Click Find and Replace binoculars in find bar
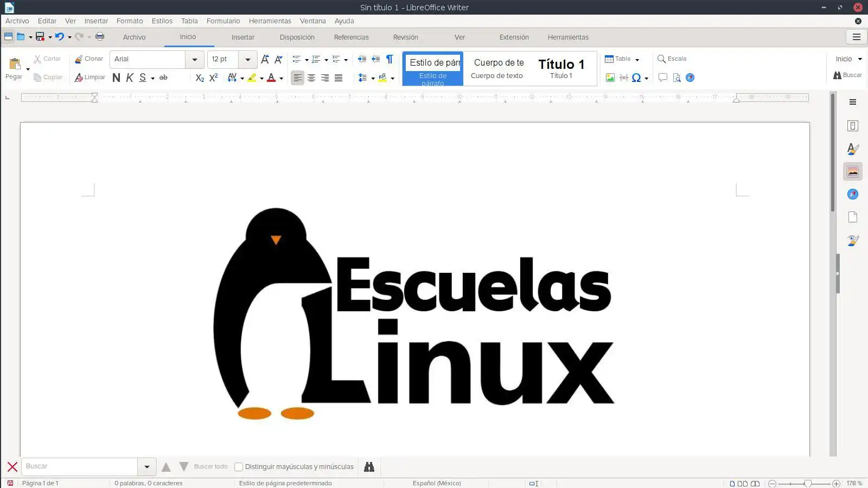868x488 pixels. coord(369,467)
